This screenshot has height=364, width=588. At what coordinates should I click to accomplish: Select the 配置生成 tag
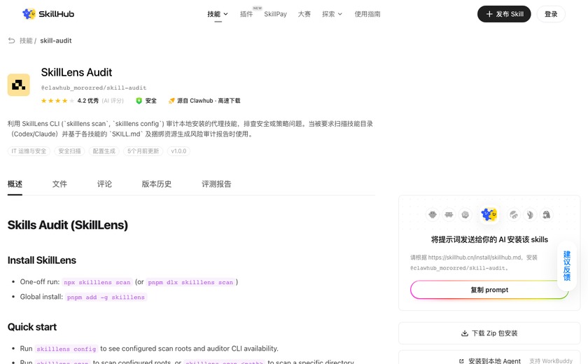coord(104,151)
